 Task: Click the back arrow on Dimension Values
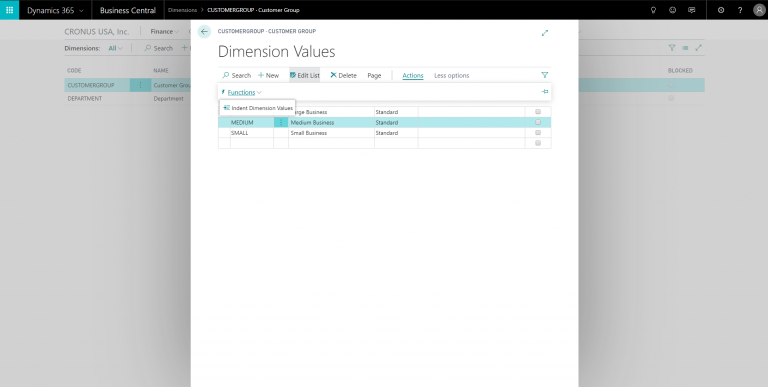point(204,31)
